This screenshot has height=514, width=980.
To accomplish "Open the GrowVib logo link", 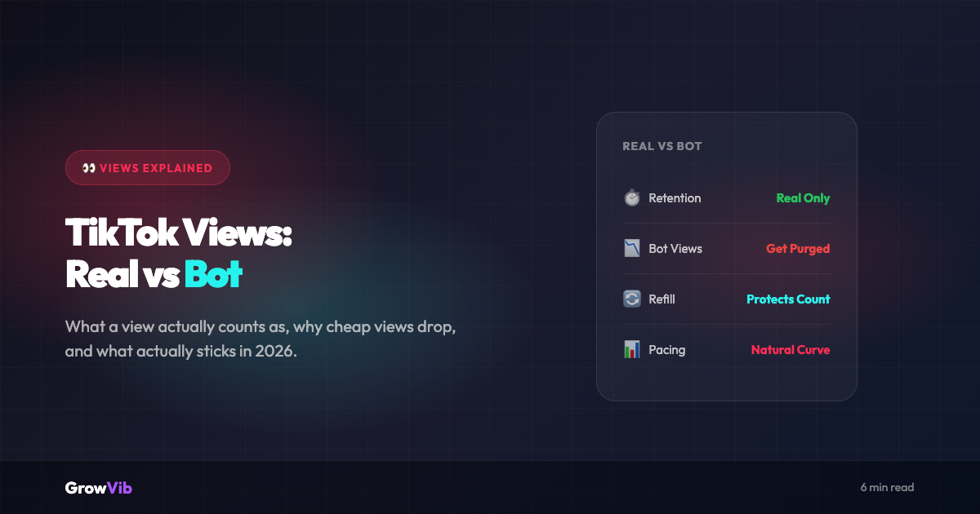I will [x=99, y=488].
